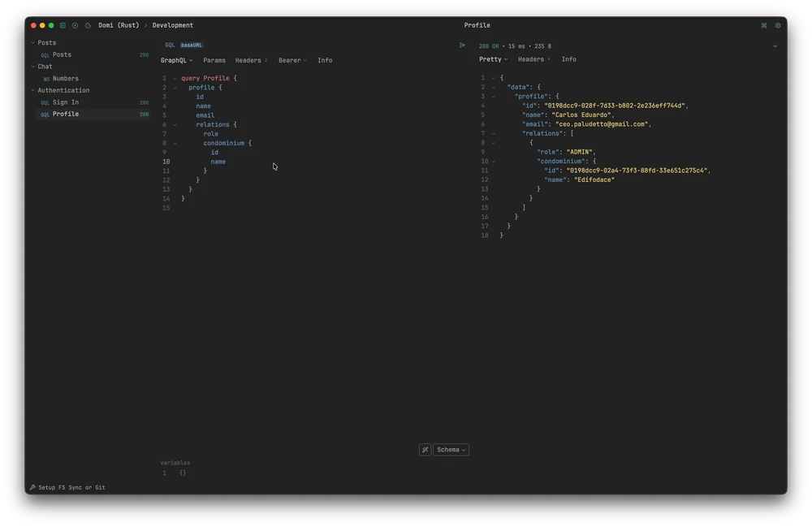The width and height of the screenshot is (812, 527).
Task: Open the icon left of Domi (Rust)
Action: point(88,25)
